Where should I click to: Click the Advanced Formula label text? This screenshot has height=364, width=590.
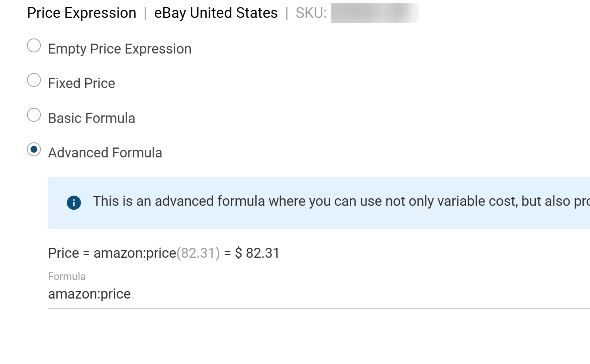tap(105, 153)
